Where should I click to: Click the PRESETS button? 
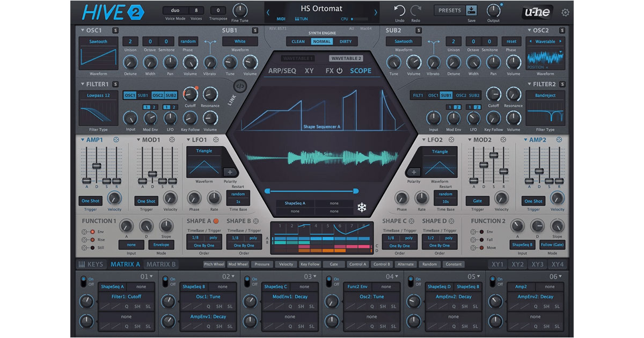coord(449,10)
